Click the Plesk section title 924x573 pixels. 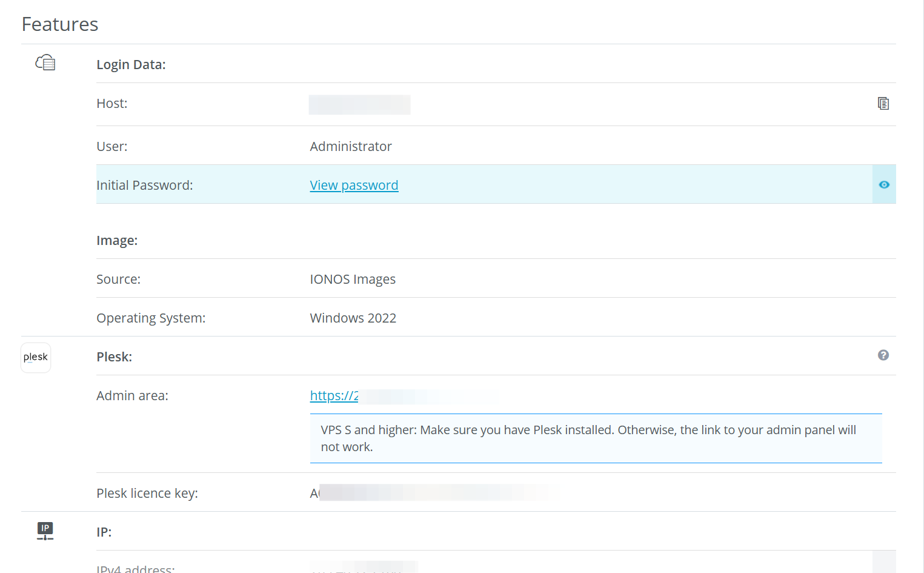pyautogui.click(x=114, y=357)
